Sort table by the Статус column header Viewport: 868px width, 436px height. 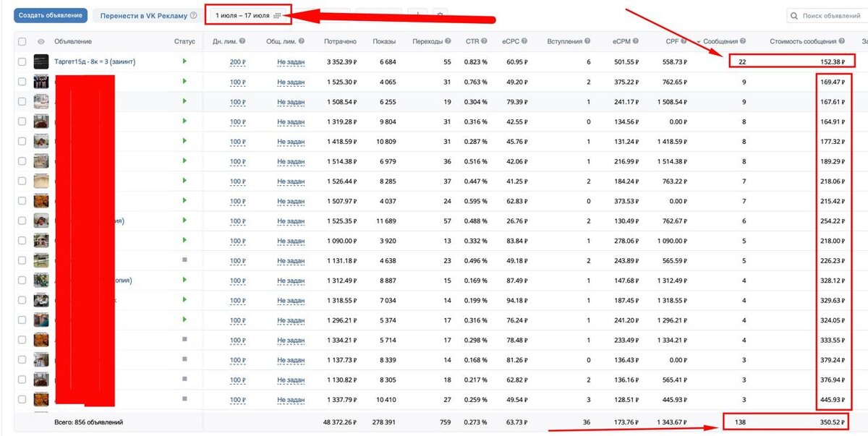184,41
